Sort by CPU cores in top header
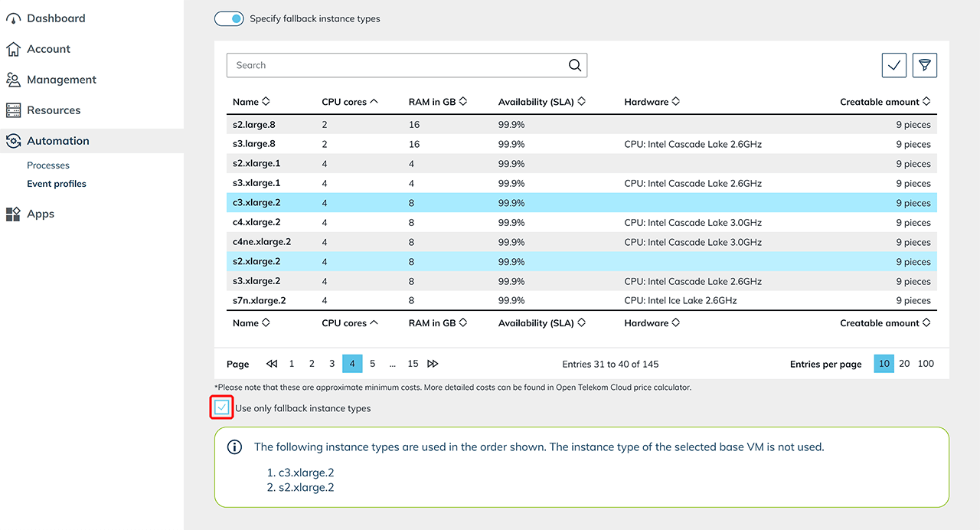 tap(350, 102)
